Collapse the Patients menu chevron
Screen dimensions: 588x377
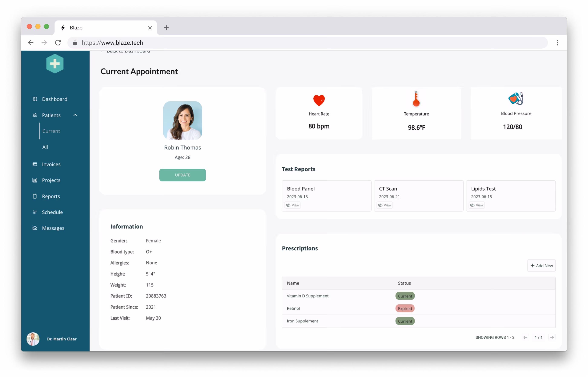click(75, 115)
